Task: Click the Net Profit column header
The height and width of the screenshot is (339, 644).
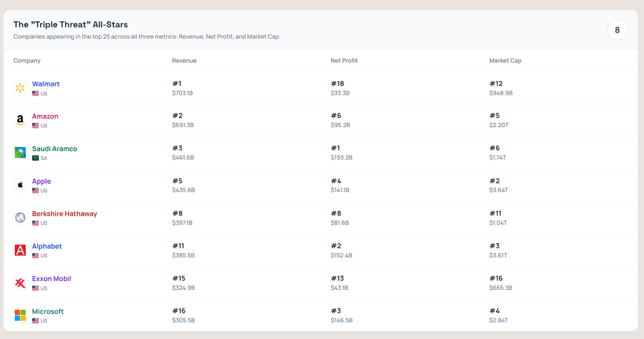Action: 344,61
